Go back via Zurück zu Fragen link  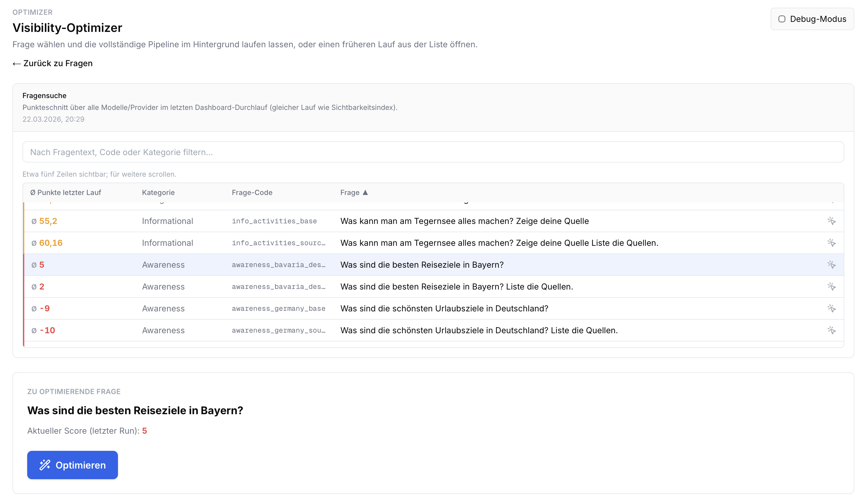click(57, 64)
